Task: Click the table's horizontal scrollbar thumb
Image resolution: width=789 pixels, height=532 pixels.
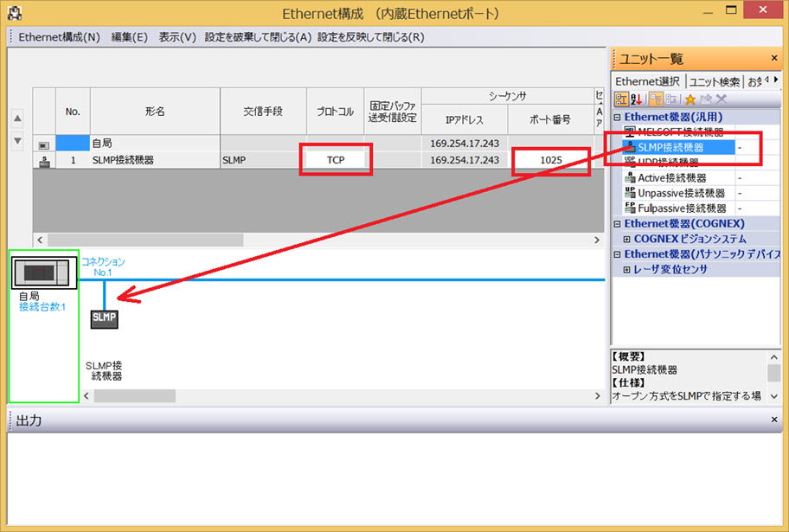Action: (145, 240)
